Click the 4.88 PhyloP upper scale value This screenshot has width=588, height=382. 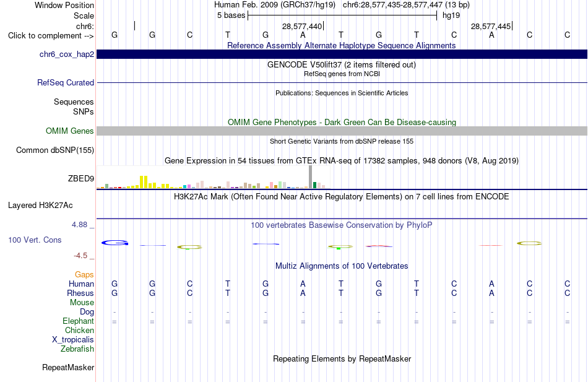(x=79, y=225)
